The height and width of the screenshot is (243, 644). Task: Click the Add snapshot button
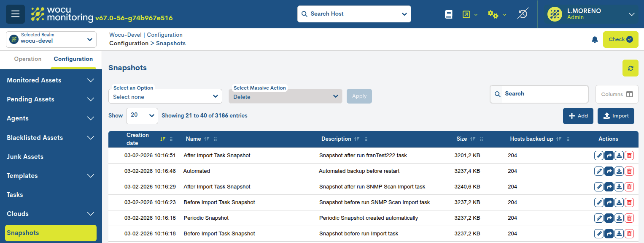578,116
